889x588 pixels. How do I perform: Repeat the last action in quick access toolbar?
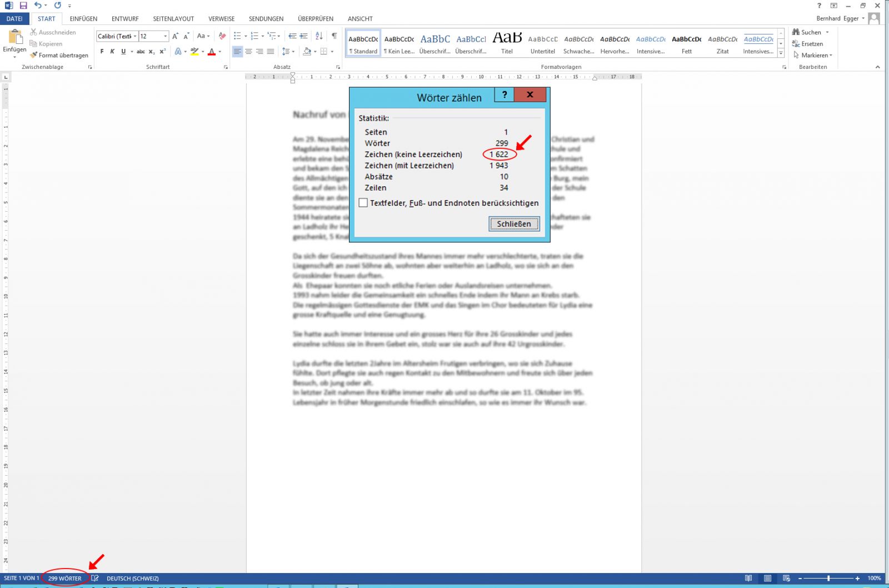coord(58,6)
